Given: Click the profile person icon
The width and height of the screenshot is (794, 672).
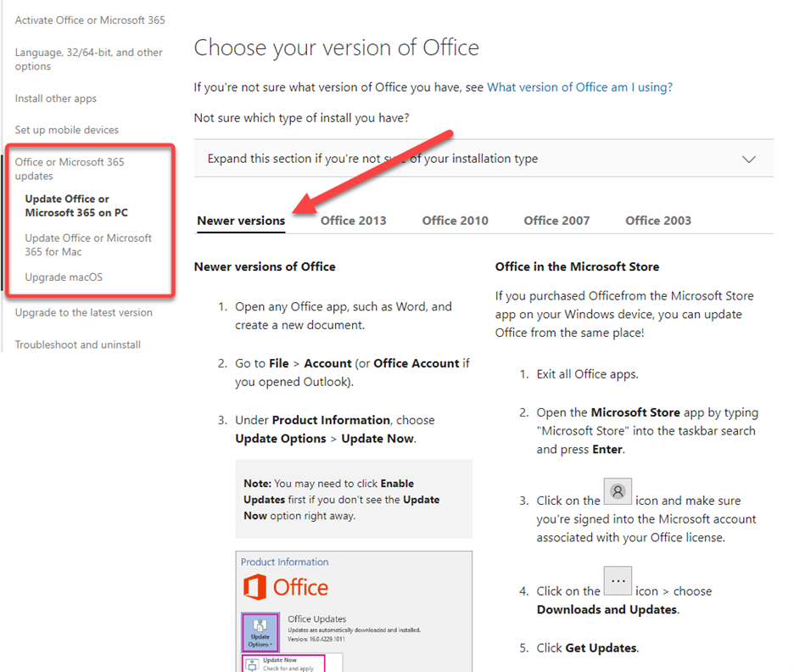Looking at the screenshot, I should pos(618,492).
